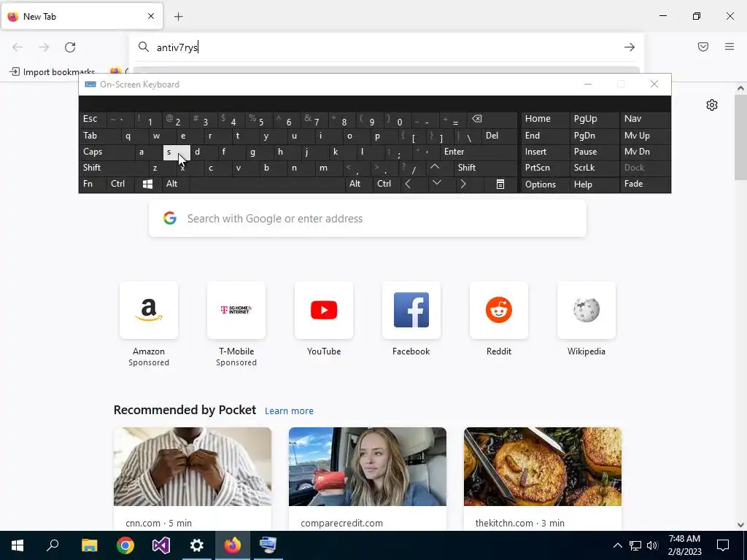Click the PgDn key on On-Screen Keyboard
This screenshot has height=560, width=747.
tap(594, 136)
